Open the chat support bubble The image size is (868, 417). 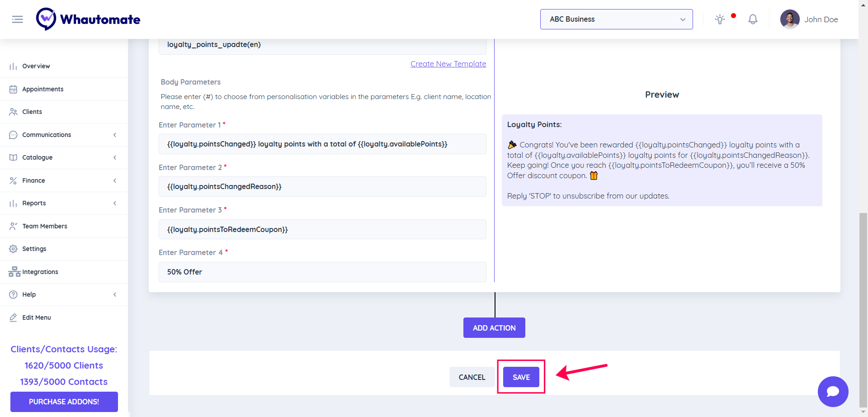point(833,392)
